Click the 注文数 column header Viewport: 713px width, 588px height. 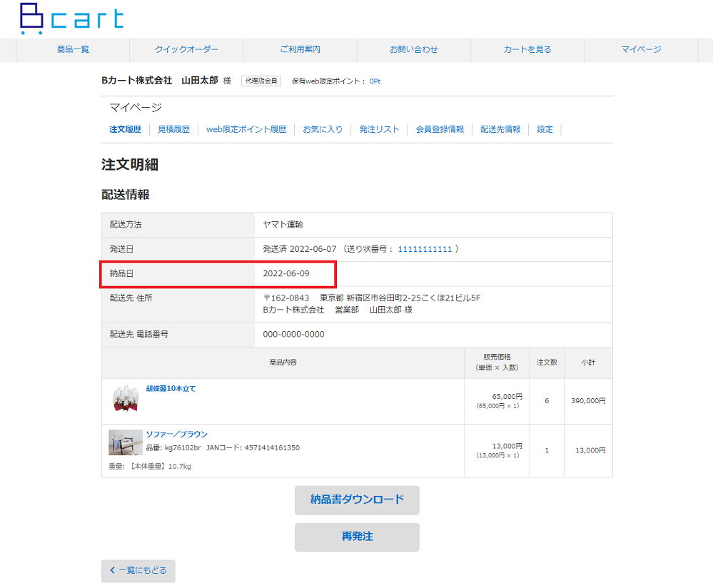click(x=547, y=363)
